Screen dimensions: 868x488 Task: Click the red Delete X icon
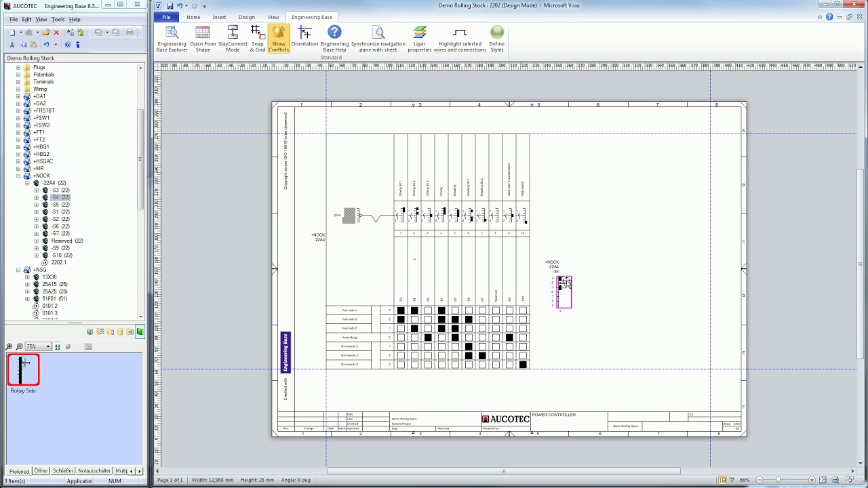[56, 33]
